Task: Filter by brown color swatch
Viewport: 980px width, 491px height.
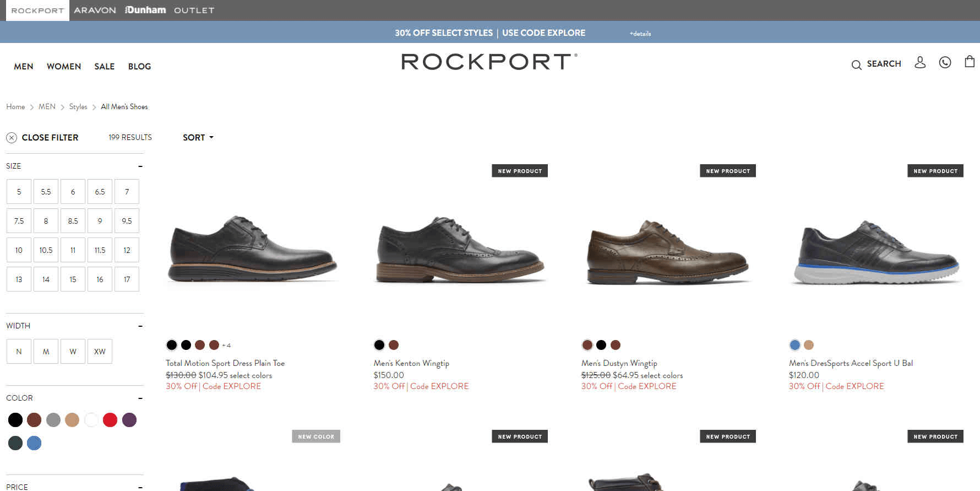Action: click(34, 420)
